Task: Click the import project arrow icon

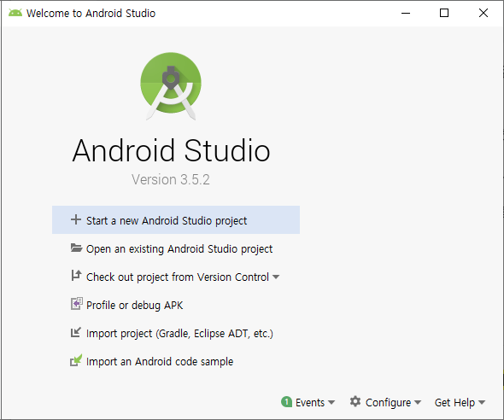Action: tap(75, 332)
